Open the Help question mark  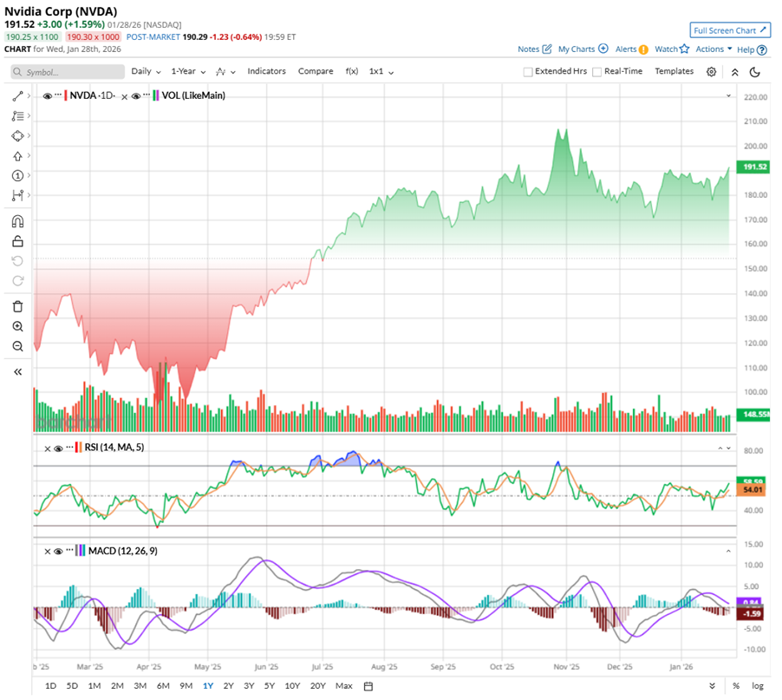761,50
